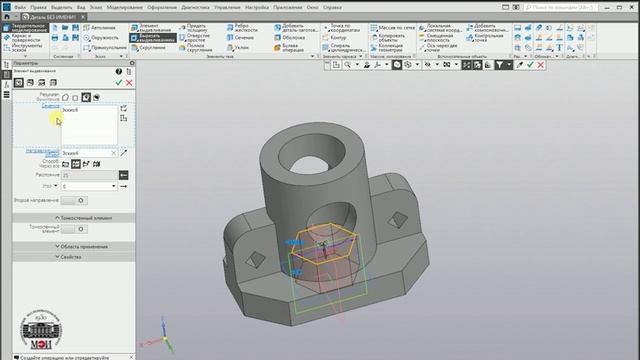Click the home start-page icon

point(7,17)
